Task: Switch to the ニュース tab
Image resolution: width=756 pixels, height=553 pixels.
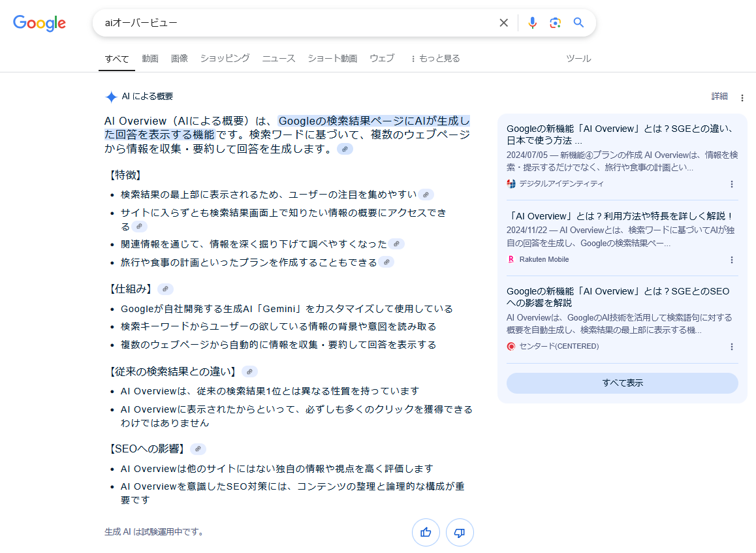Action: coord(278,58)
